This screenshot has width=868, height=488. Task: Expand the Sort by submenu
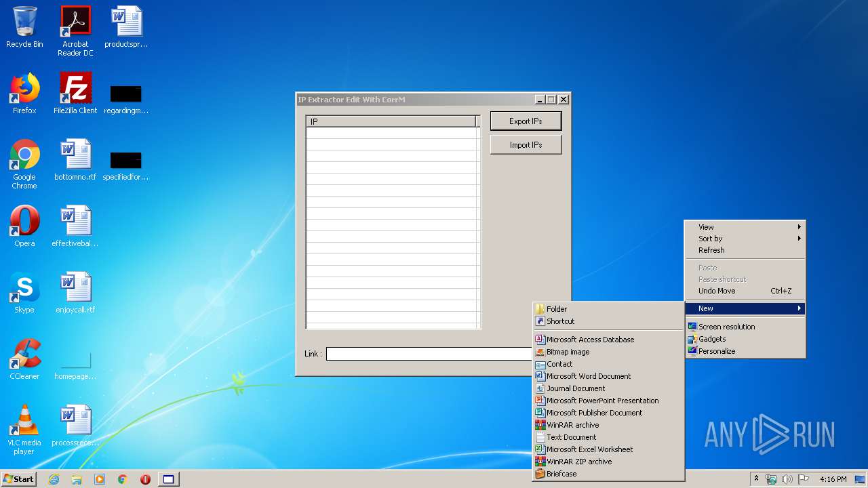pyautogui.click(x=745, y=239)
